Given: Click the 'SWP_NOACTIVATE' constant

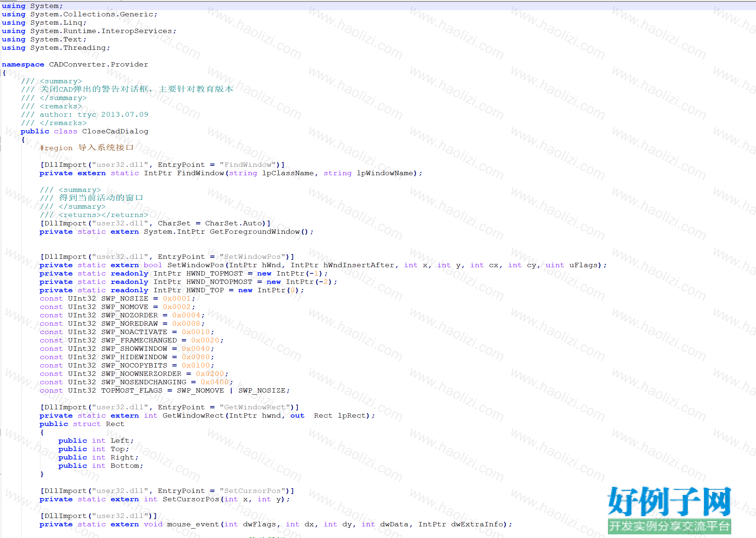Looking at the screenshot, I should pyautogui.click(x=134, y=332).
